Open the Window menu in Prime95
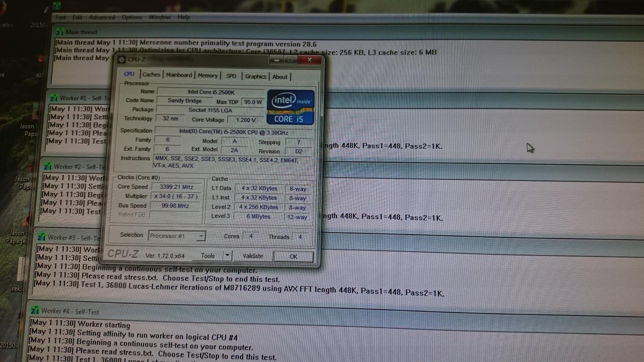The height and width of the screenshot is (362, 644). 160,17
